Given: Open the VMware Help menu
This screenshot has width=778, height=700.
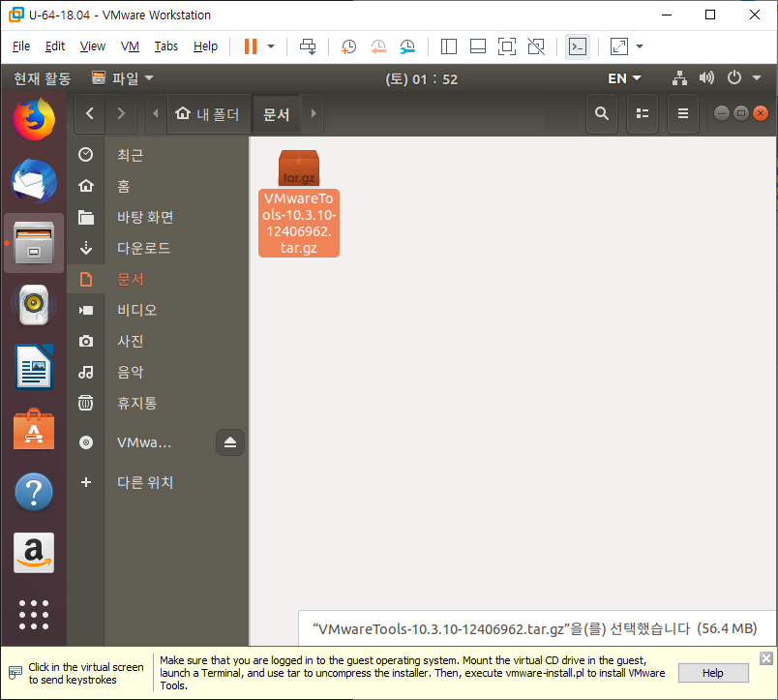Looking at the screenshot, I should pyautogui.click(x=205, y=46).
